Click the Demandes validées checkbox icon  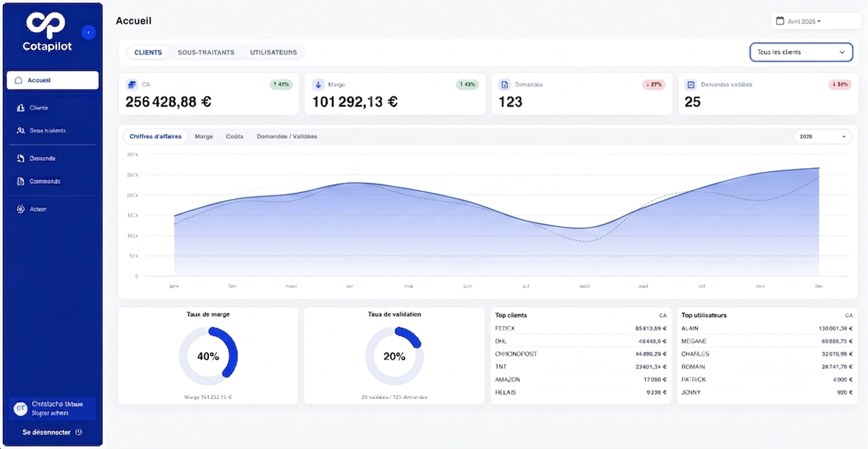pos(691,84)
